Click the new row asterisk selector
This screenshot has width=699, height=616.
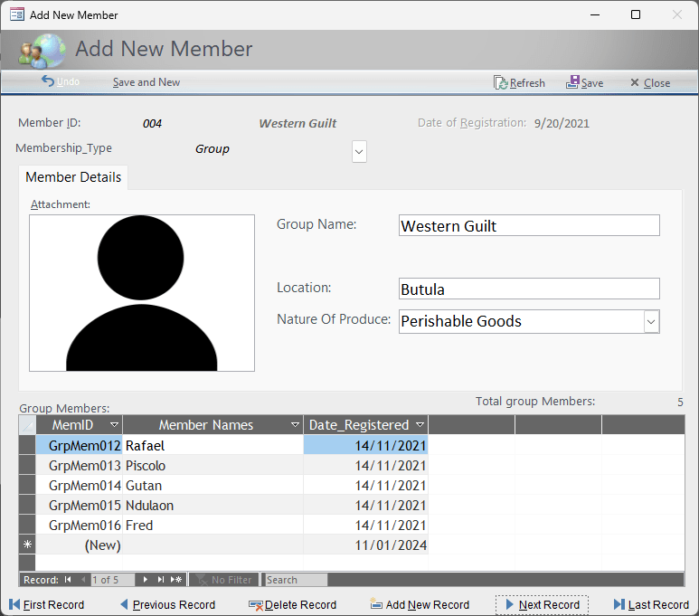coord(27,545)
